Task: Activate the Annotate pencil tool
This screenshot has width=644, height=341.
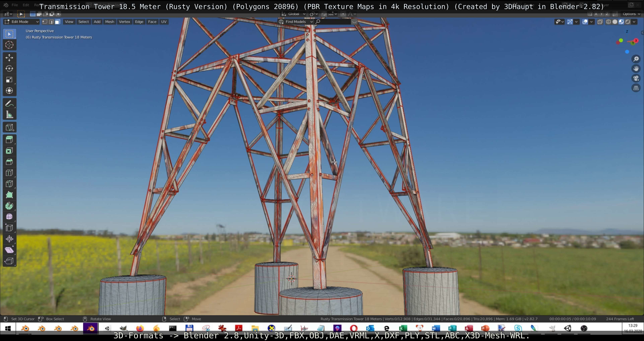Action: (10, 104)
